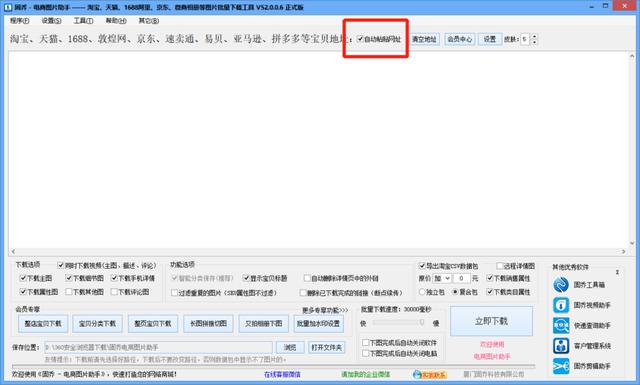Click the 长图拼接切图 button
The width and height of the screenshot is (640, 385).
coord(208,323)
